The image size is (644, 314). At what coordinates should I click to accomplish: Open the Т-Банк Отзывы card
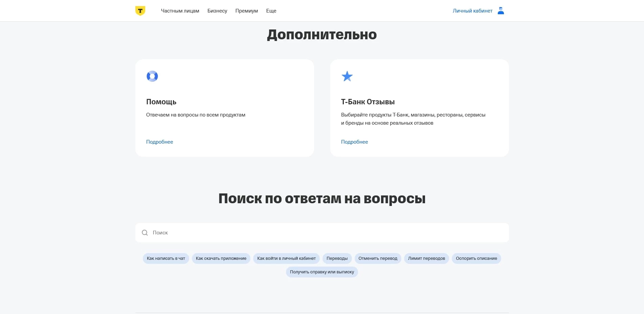[420, 108]
